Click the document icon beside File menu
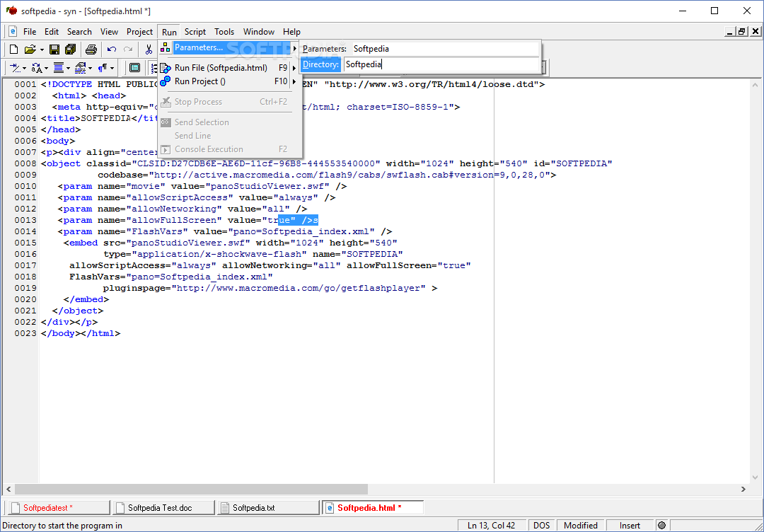The height and width of the screenshot is (532, 764). pos(13,32)
